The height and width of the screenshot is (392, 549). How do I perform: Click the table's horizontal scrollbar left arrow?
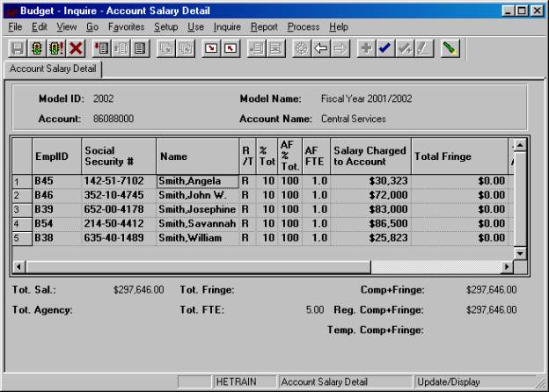19,266
